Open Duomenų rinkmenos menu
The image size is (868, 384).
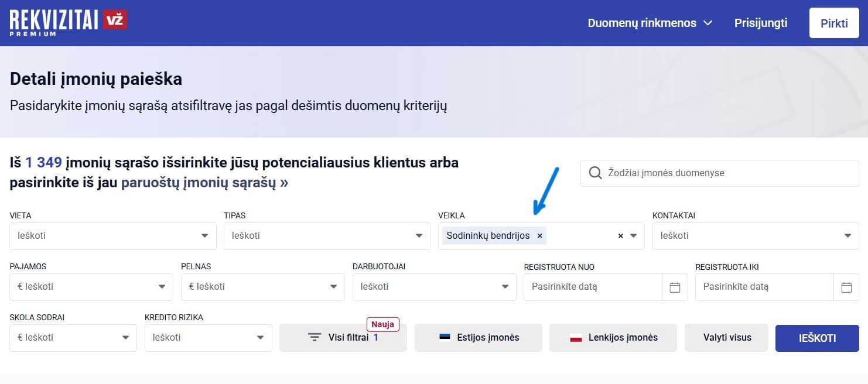(650, 23)
